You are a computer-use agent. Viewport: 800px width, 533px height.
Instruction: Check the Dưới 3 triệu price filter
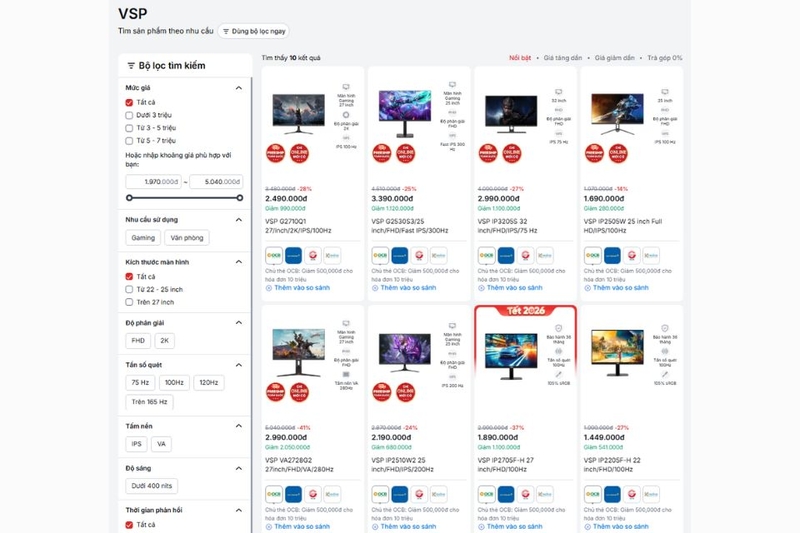pos(129,115)
